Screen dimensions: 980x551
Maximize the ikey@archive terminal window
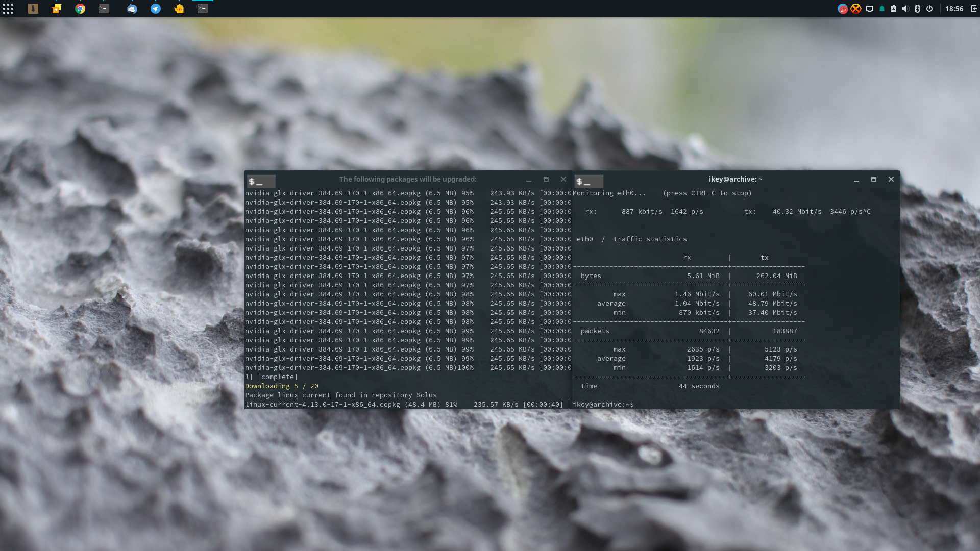pyautogui.click(x=874, y=179)
